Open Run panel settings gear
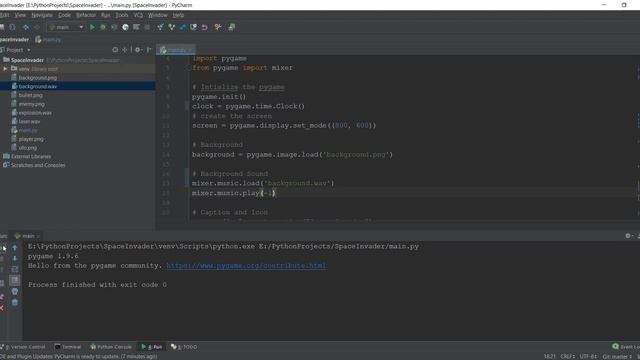Screen dimensions: 640x360 (628, 236)
